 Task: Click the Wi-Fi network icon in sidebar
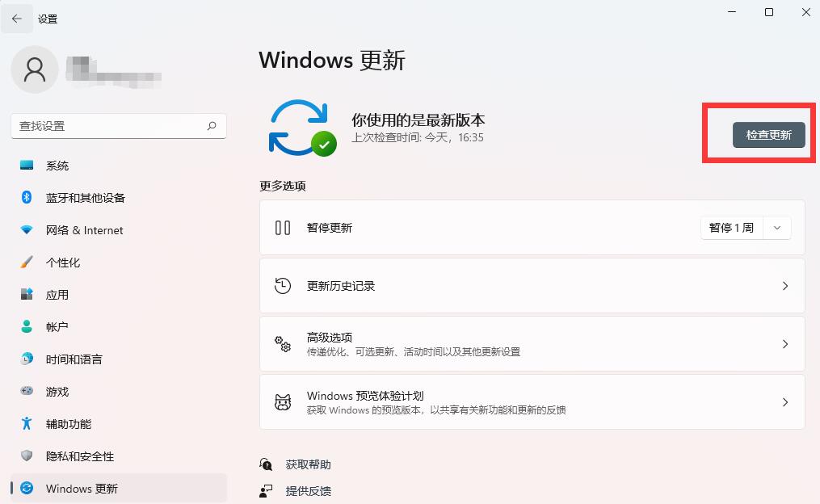point(27,230)
